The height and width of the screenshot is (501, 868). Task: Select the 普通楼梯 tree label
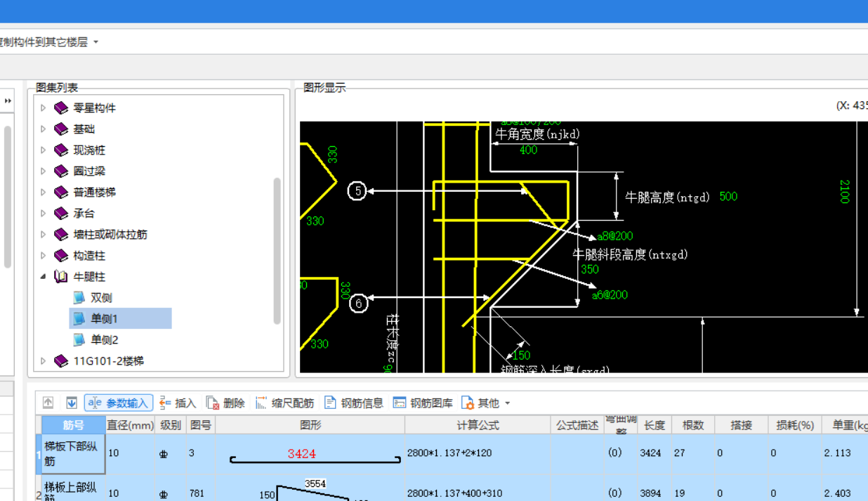pyautogui.click(x=95, y=193)
